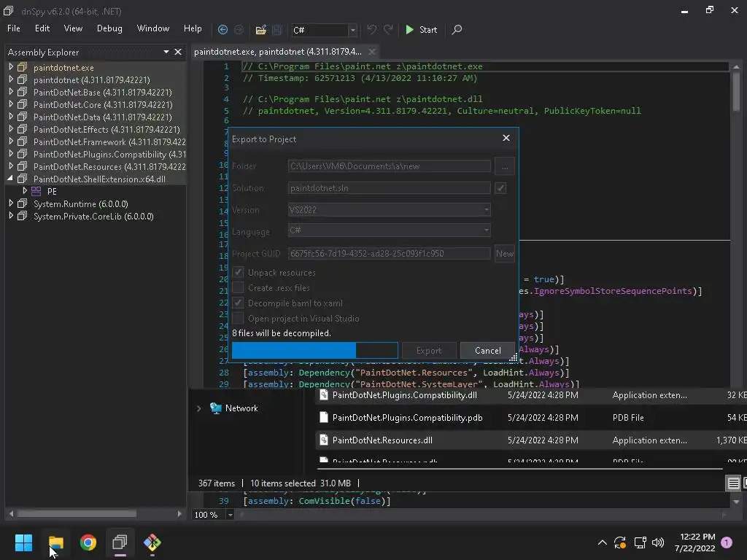The image size is (747, 560).
Task: Click the network tray icon
Action: (640, 542)
